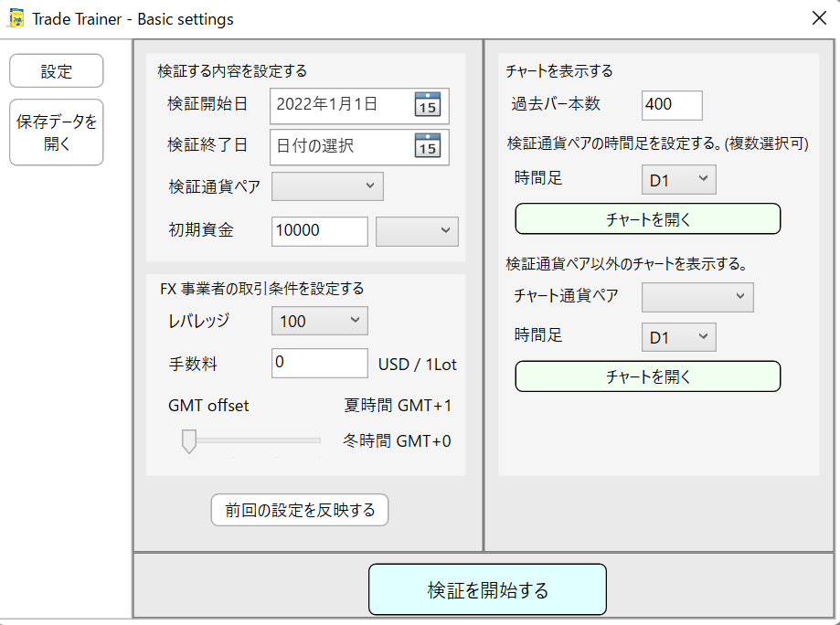
Task: Open calendar picker for 検証開始日
Action: click(428, 104)
